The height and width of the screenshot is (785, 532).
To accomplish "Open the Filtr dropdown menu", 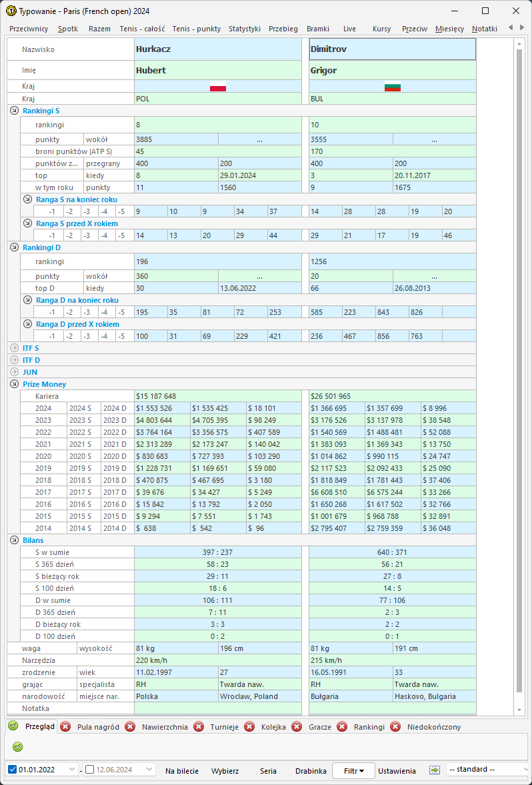I will [x=353, y=770].
